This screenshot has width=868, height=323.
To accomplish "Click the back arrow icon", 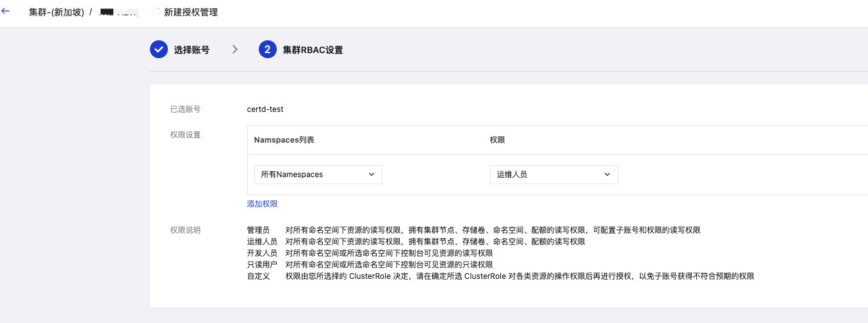I will 6,12.
